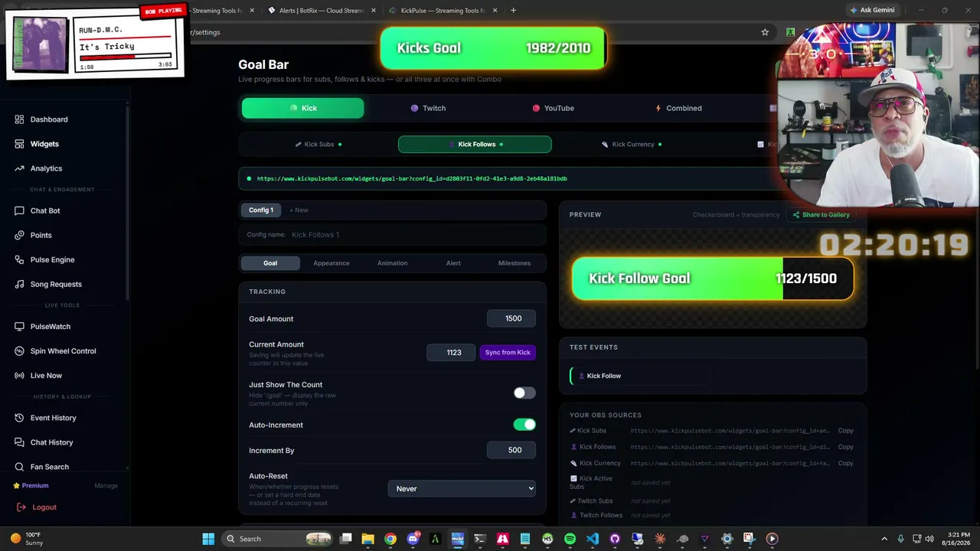Copy the Kick Subs OBS source URL

[x=845, y=431]
